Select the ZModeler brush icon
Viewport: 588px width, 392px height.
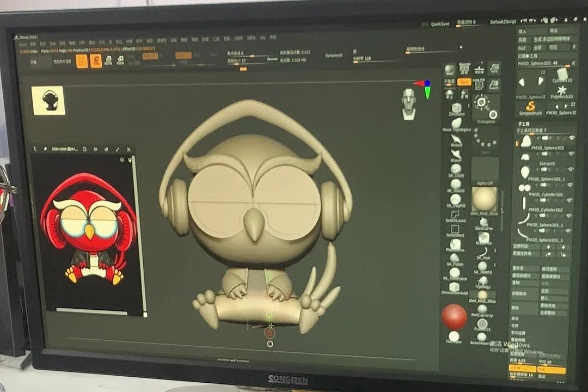point(456,106)
